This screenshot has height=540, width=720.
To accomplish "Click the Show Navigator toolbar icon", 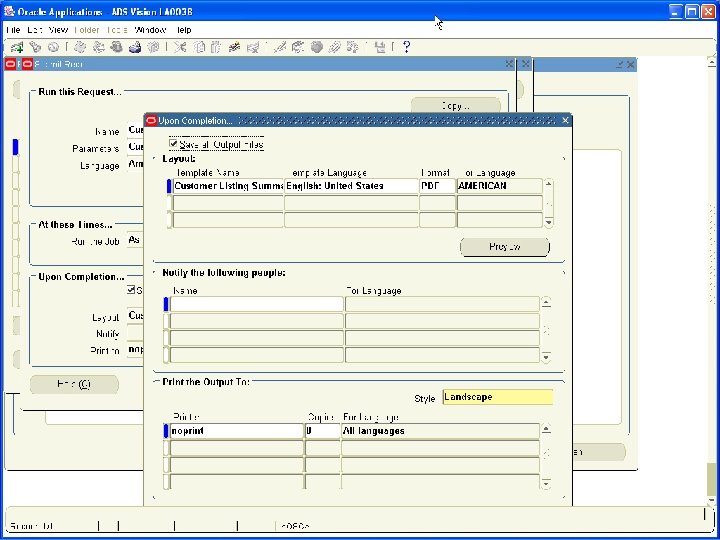I will click(x=52, y=47).
